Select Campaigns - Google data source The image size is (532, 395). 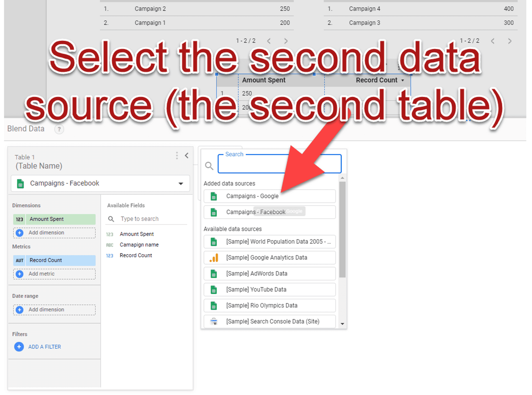270,196
